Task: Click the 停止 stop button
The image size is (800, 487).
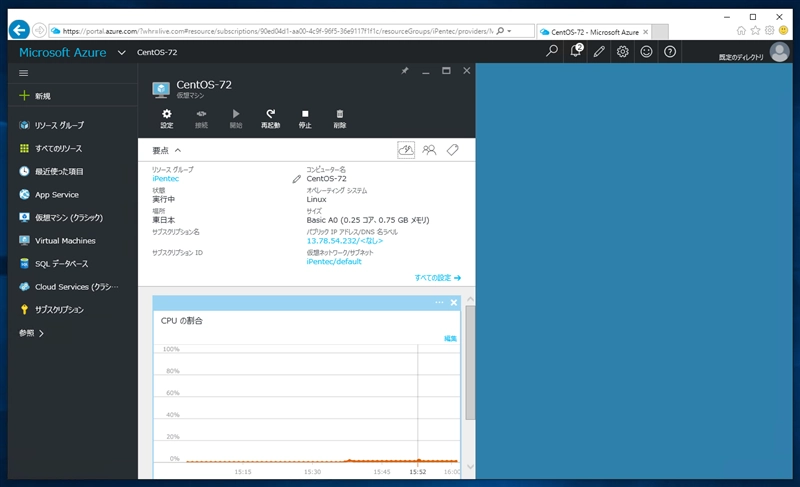Action: click(305, 118)
